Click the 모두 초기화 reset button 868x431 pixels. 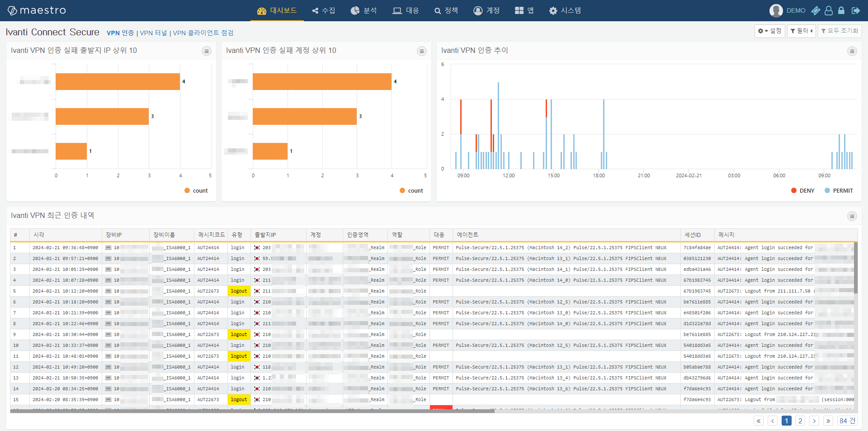(x=840, y=31)
